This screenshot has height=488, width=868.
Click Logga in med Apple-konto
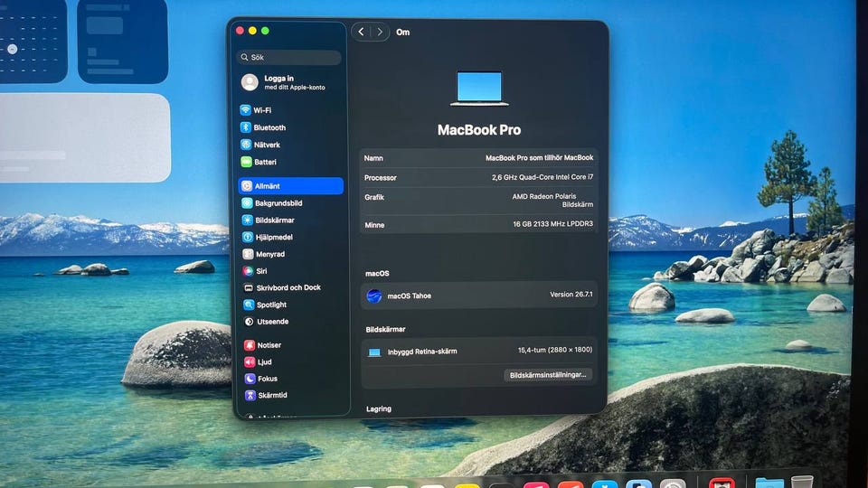[289, 82]
